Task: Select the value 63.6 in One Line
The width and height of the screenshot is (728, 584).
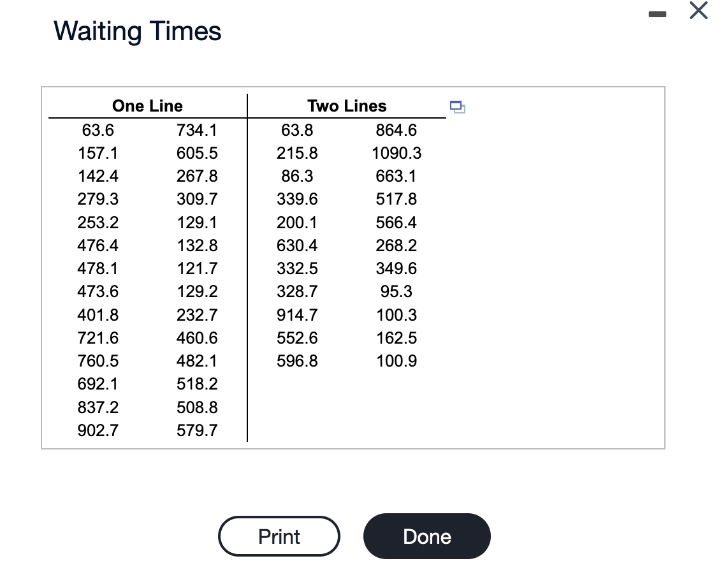Action: (98, 130)
